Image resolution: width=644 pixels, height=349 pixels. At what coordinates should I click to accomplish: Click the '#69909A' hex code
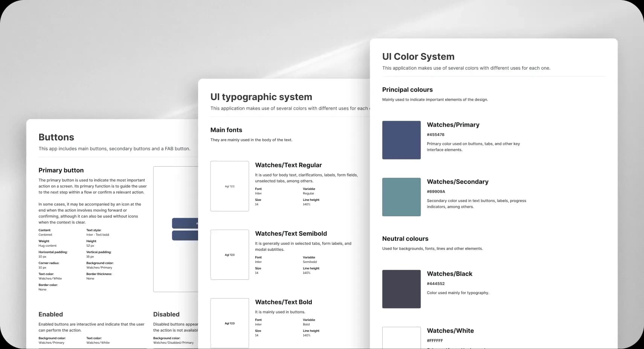pyautogui.click(x=436, y=191)
